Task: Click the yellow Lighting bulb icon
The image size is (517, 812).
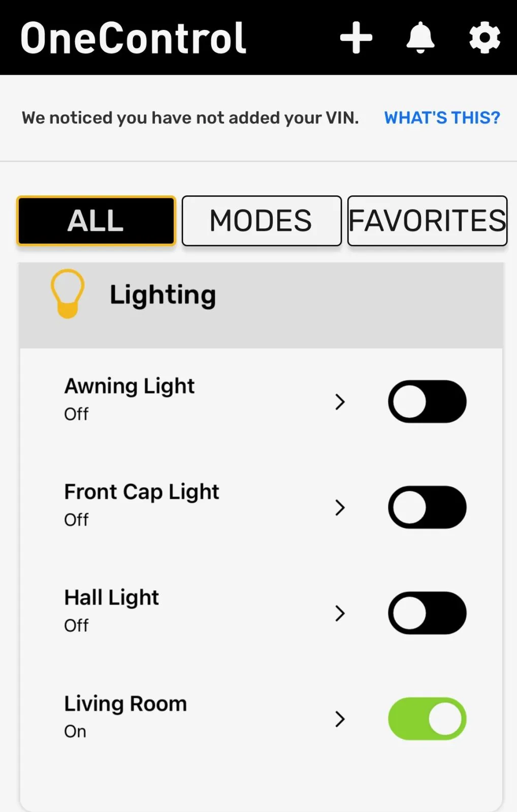Action: coord(68,294)
